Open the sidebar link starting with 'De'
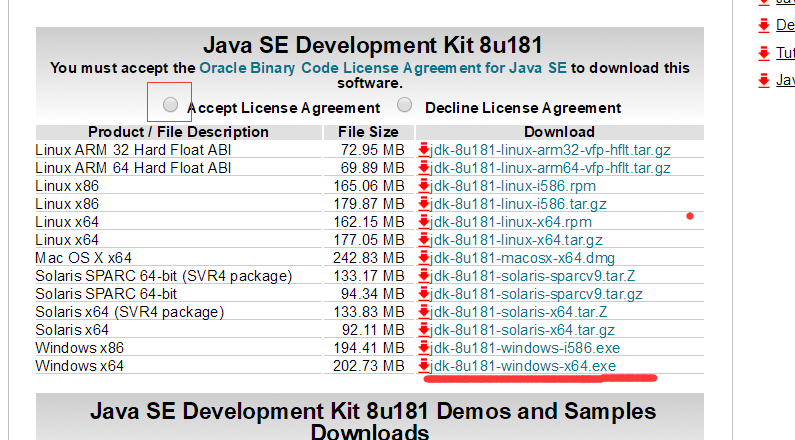 [785, 25]
